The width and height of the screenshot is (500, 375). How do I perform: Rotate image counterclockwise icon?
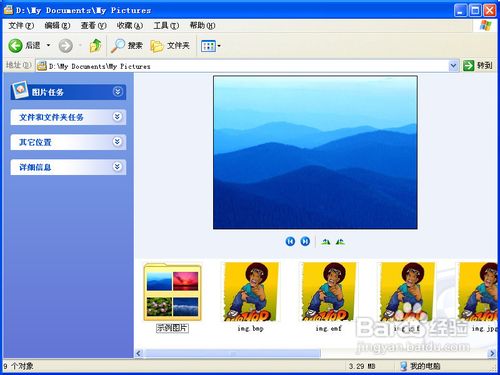pyautogui.click(x=340, y=241)
